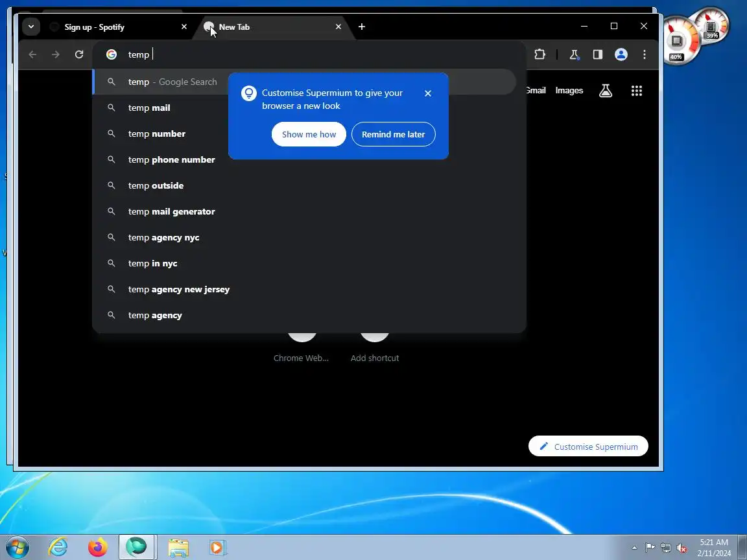Screen dimensions: 747x560
Task: Open Windows Explorer folder from taskbar
Action: [179, 548]
